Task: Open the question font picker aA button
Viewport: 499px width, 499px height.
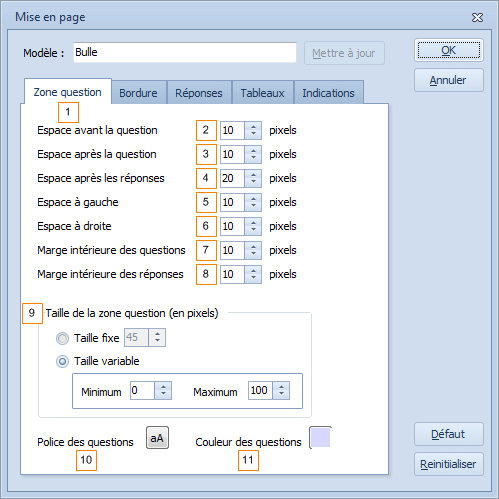Action: coord(157,438)
